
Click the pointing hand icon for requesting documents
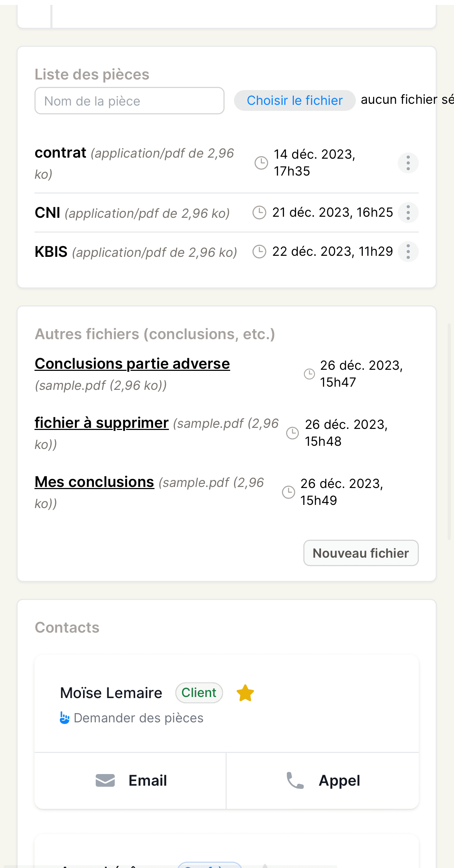click(x=64, y=718)
